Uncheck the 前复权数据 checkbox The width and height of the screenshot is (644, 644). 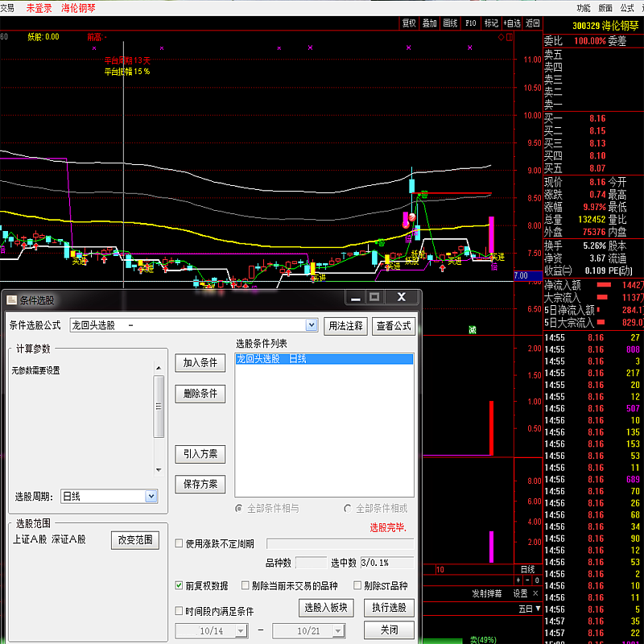[x=180, y=585]
